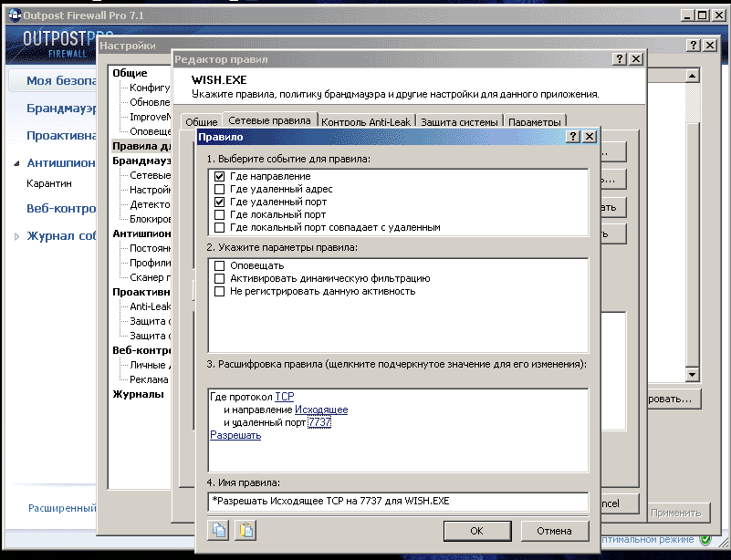This screenshot has width=731, height=560.
Task: Collapse Антишпион section in main sidebar
Action: [16, 163]
